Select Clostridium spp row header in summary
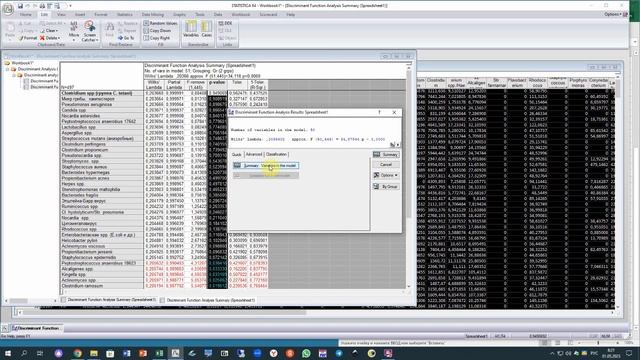 [x=102, y=93]
